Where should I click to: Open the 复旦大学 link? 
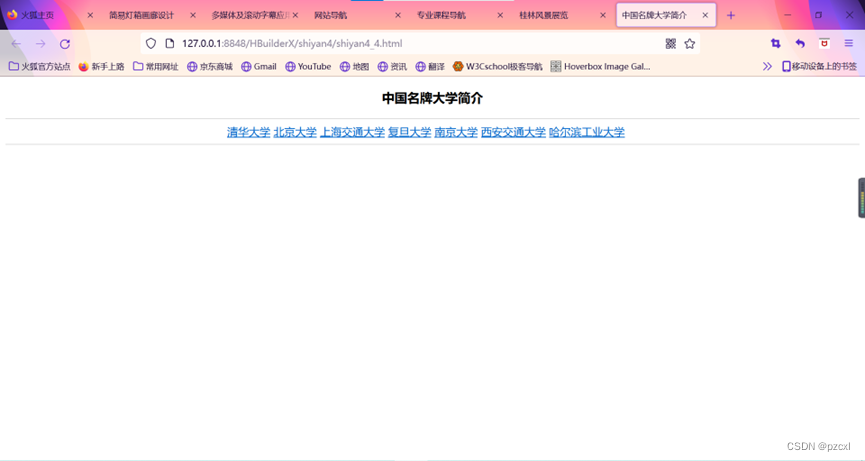409,132
